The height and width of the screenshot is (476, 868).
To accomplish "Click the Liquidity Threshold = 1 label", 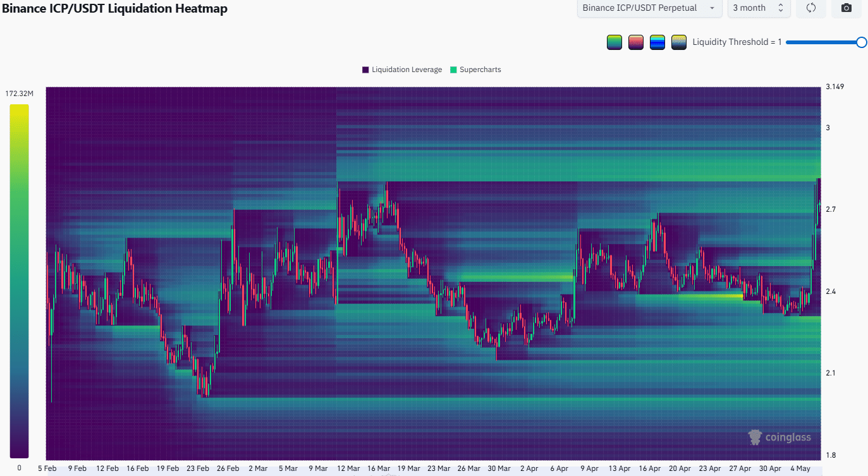I will (x=737, y=42).
